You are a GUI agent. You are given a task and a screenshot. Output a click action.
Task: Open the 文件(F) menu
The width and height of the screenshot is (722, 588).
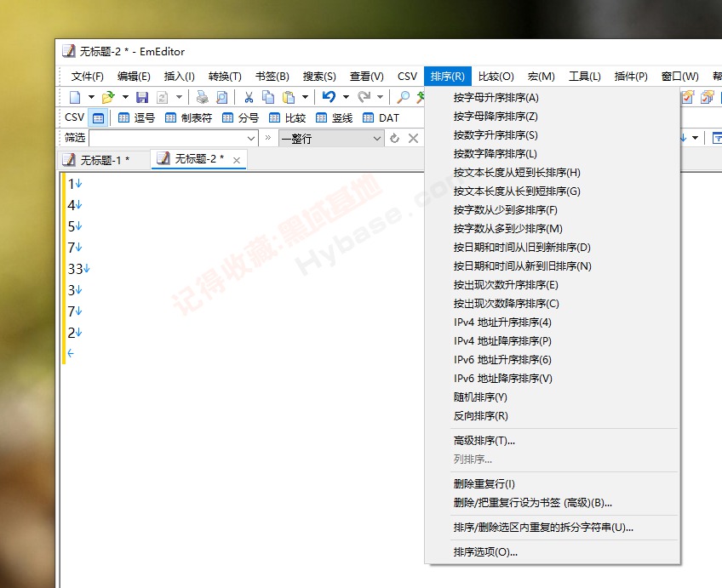coord(87,77)
